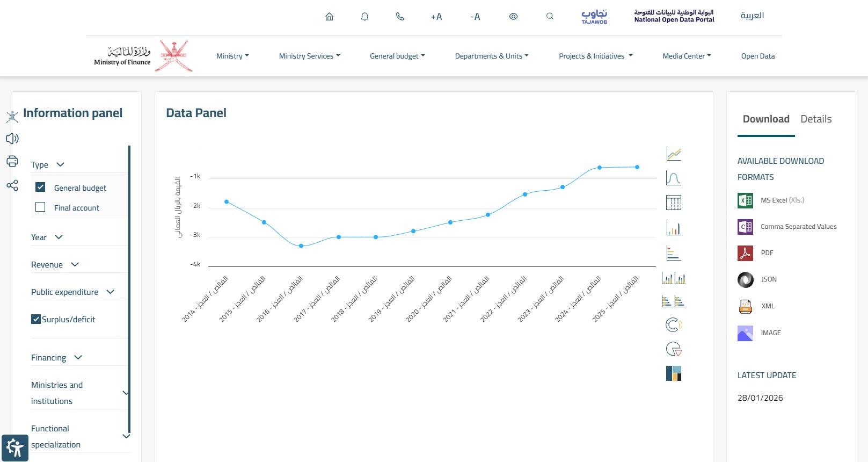Open the General budget menu
This screenshot has height=462, width=868.
pos(397,56)
